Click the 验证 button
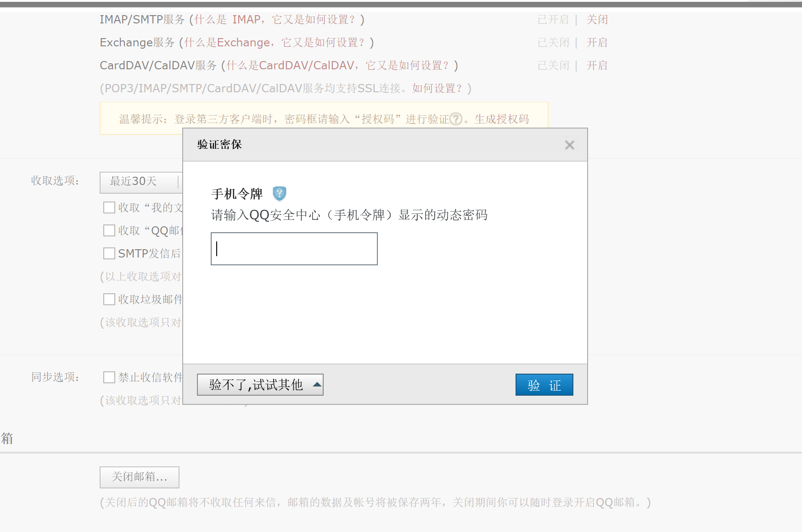 [x=544, y=385]
